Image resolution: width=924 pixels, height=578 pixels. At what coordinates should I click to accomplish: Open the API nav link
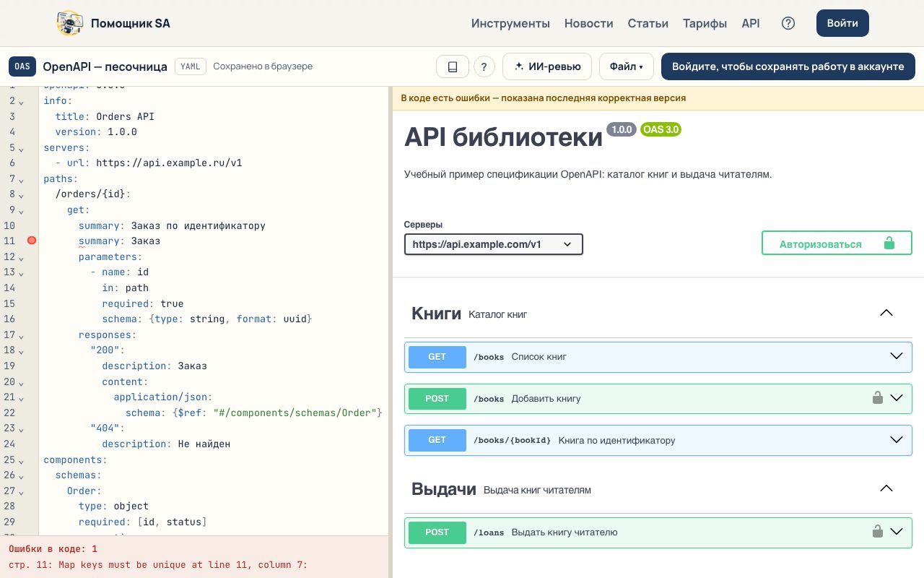coord(751,23)
